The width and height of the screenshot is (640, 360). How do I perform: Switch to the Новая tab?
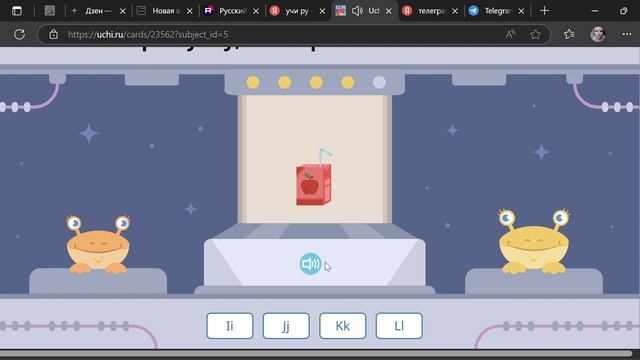(160, 11)
